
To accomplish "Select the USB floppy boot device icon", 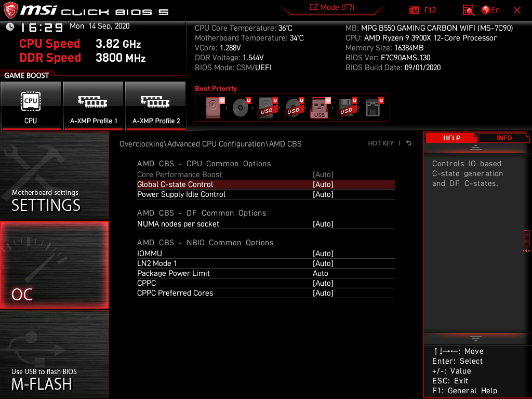I will pyautogui.click(x=347, y=108).
